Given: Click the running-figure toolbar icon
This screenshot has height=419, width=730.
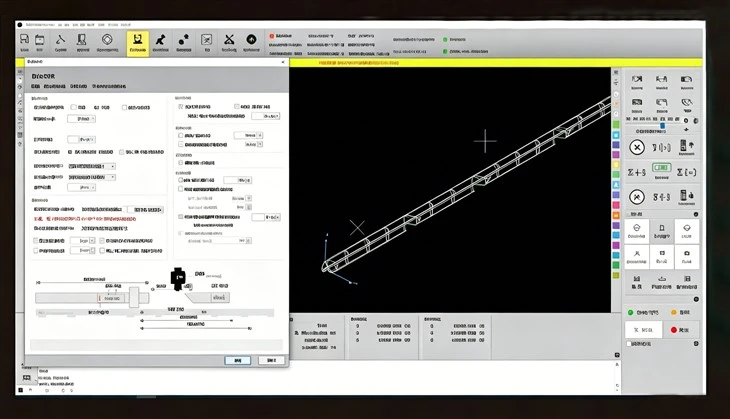Looking at the screenshot, I should point(160,40).
